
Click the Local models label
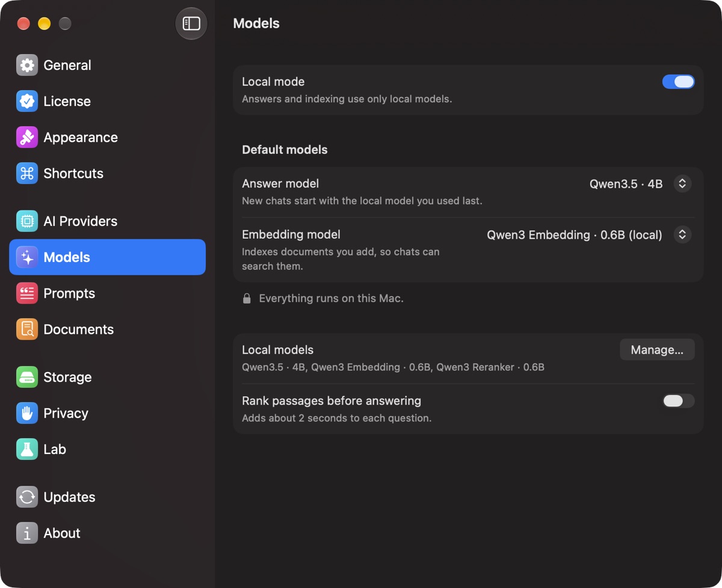pos(277,350)
